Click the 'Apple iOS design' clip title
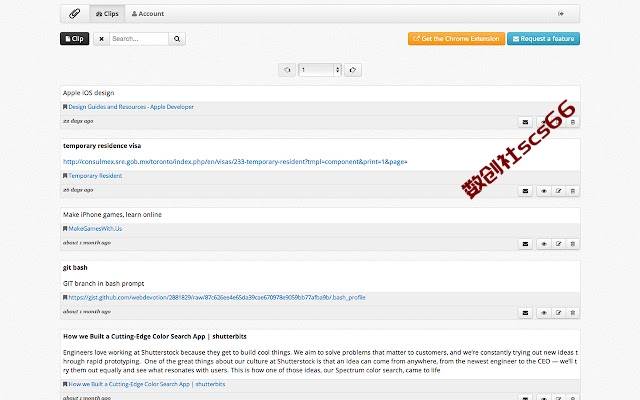640x400 pixels. [89, 93]
